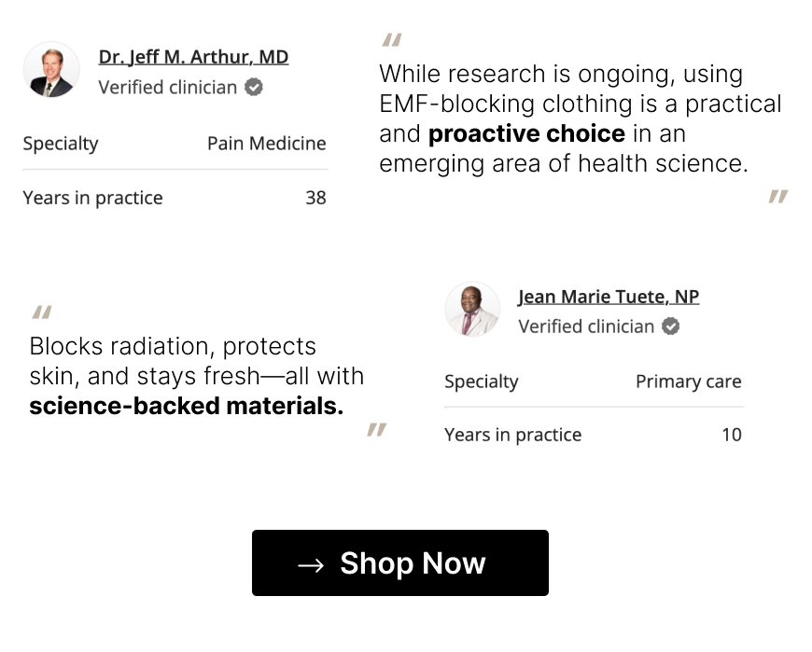Viewport: 812px width, 652px height.
Task: Click the Verified clinician text under Jean Marie Tuete
Action: click(588, 326)
